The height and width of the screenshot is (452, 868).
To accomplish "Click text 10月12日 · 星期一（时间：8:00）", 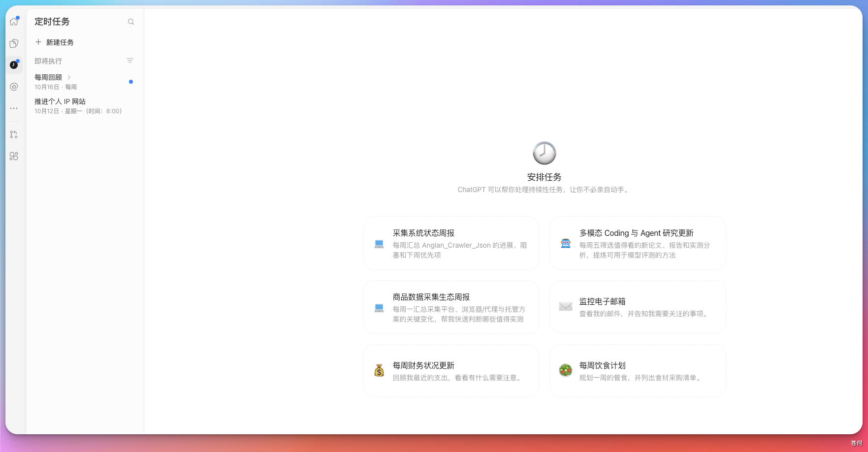I will (78, 111).
